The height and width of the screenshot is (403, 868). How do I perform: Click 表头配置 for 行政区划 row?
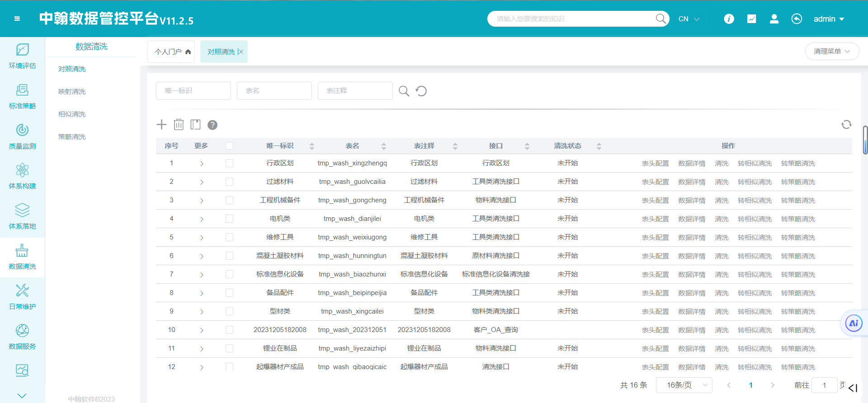coord(655,164)
